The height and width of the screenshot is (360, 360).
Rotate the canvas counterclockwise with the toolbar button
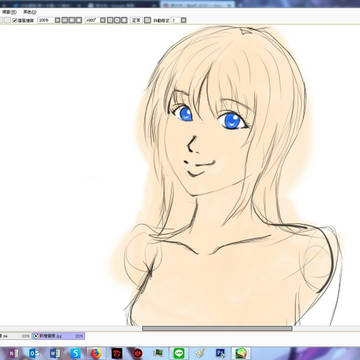tap(110, 20)
